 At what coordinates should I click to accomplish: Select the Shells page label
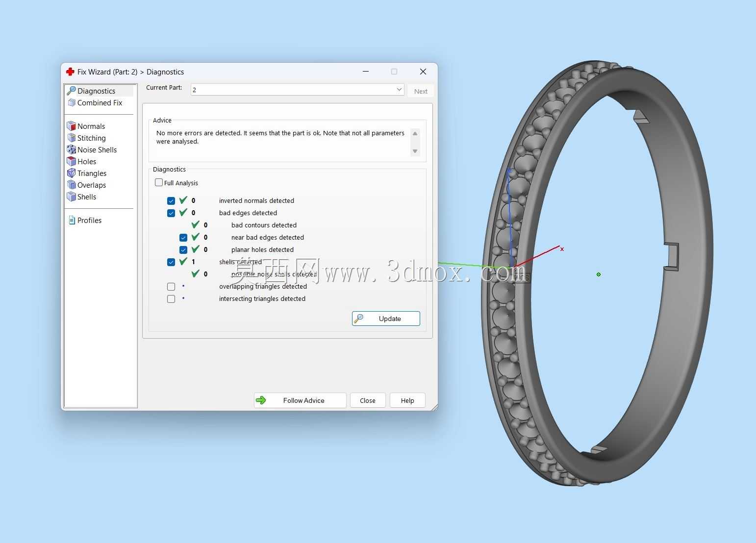coord(87,197)
